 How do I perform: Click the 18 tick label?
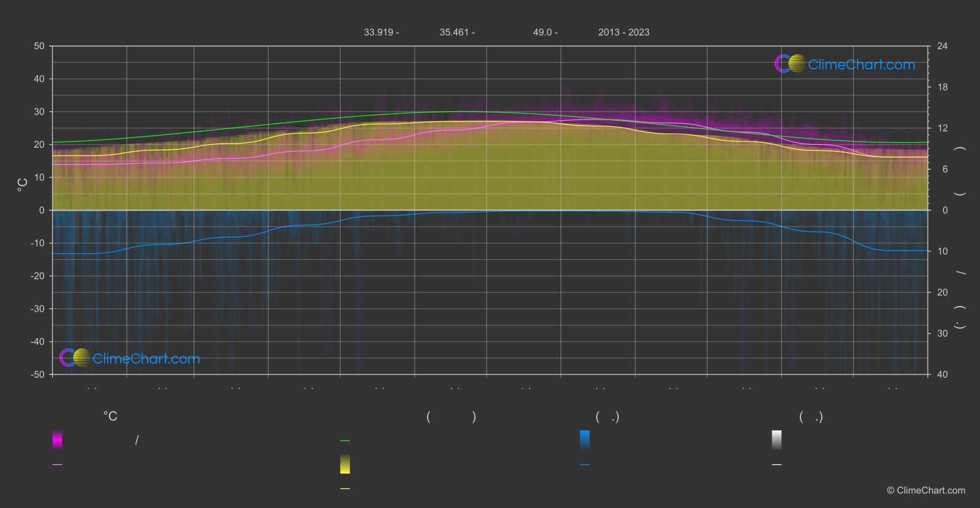coord(942,87)
